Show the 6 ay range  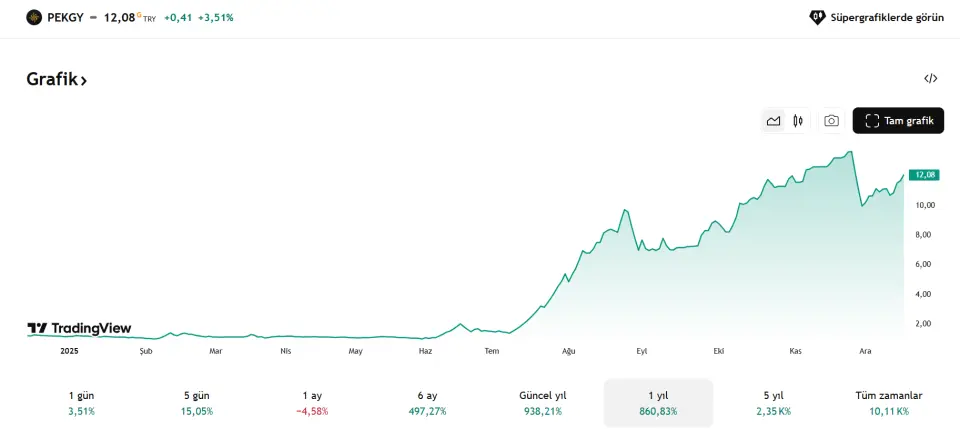tap(427, 403)
